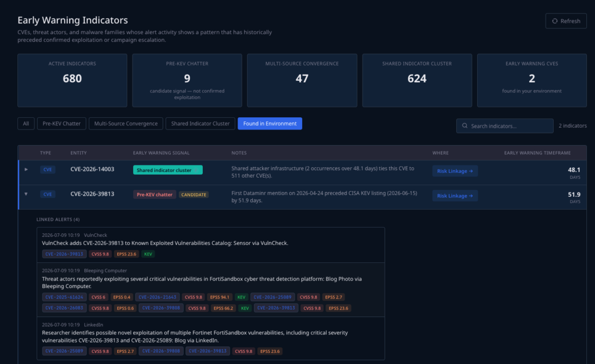595x364 pixels.
Task: Click the CVE type badge in CVE-2026-39813 row
Action: [48, 194]
